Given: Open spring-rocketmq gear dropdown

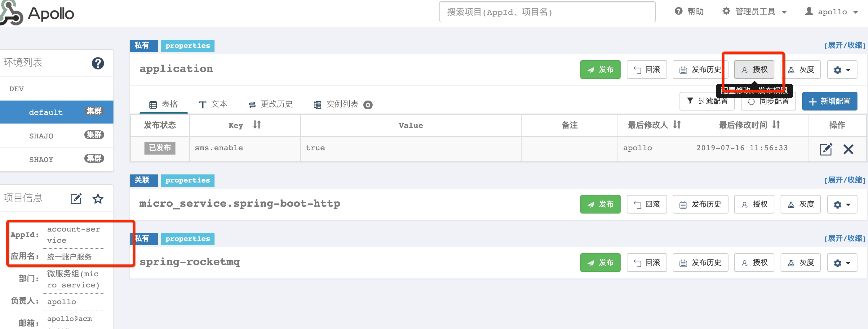Looking at the screenshot, I should point(842,263).
